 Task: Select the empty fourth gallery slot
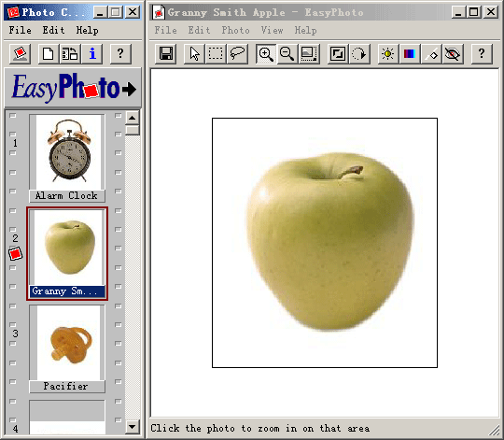(67, 417)
